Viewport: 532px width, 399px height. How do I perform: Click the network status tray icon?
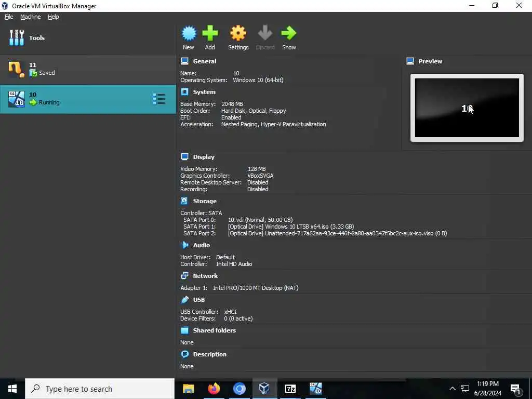(465, 389)
